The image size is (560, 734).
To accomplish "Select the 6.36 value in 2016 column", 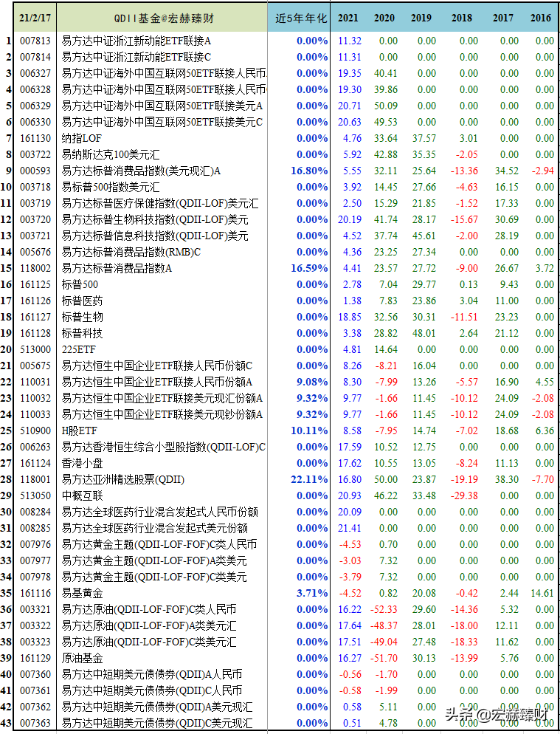I will [x=545, y=431].
